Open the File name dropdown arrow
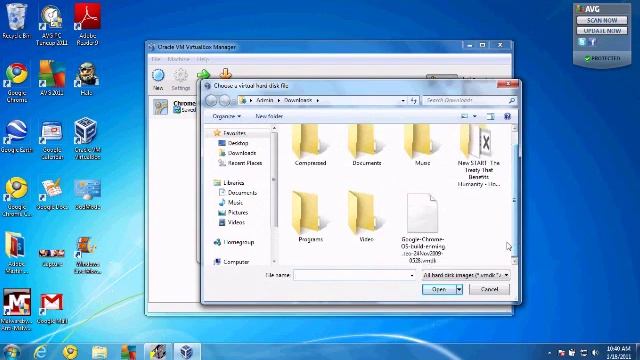This screenshot has height=360, width=640. (x=411, y=275)
